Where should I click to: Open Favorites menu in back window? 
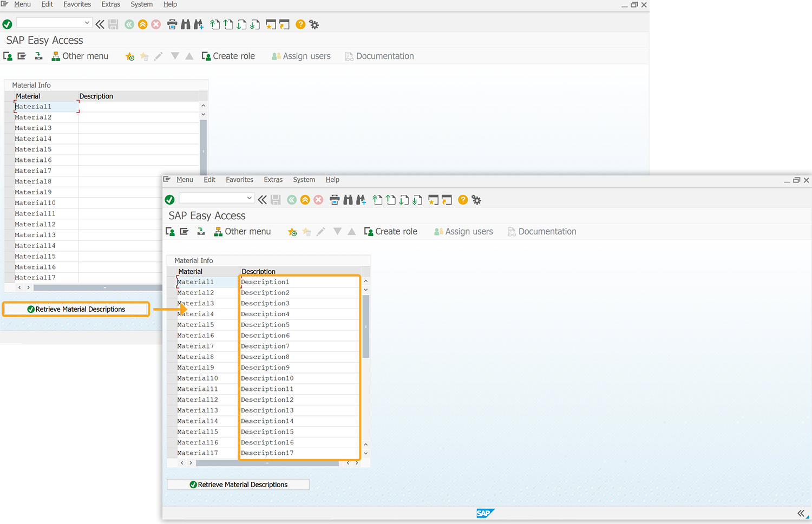[77, 4]
